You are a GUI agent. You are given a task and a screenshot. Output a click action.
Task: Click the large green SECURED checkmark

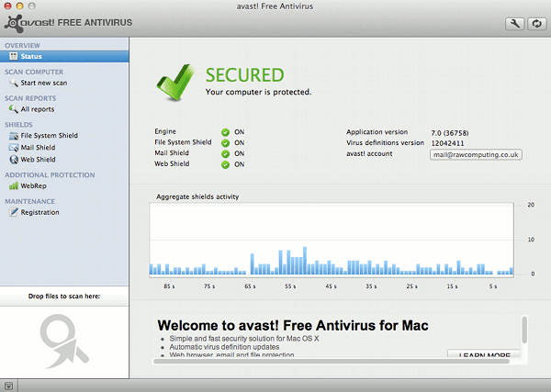[175, 83]
